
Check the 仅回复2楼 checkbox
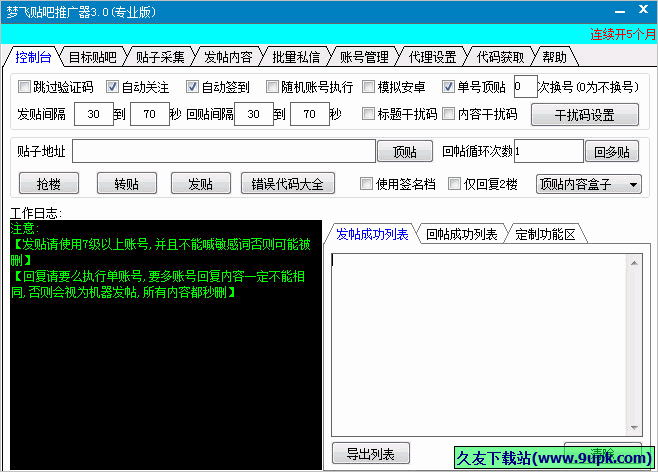(454, 184)
